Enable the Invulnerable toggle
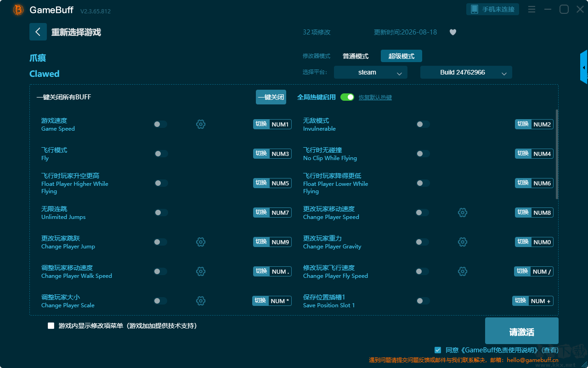 coord(423,124)
